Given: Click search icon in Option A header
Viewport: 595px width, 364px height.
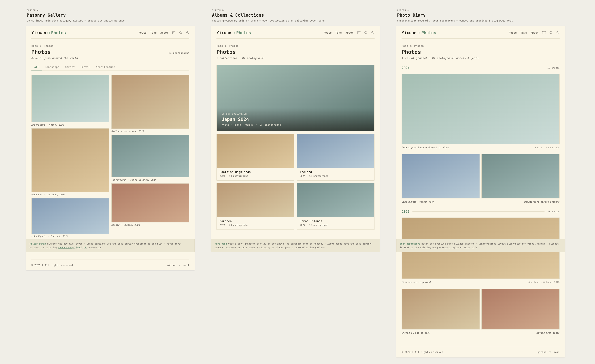Looking at the screenshot, I should (181, 33).
